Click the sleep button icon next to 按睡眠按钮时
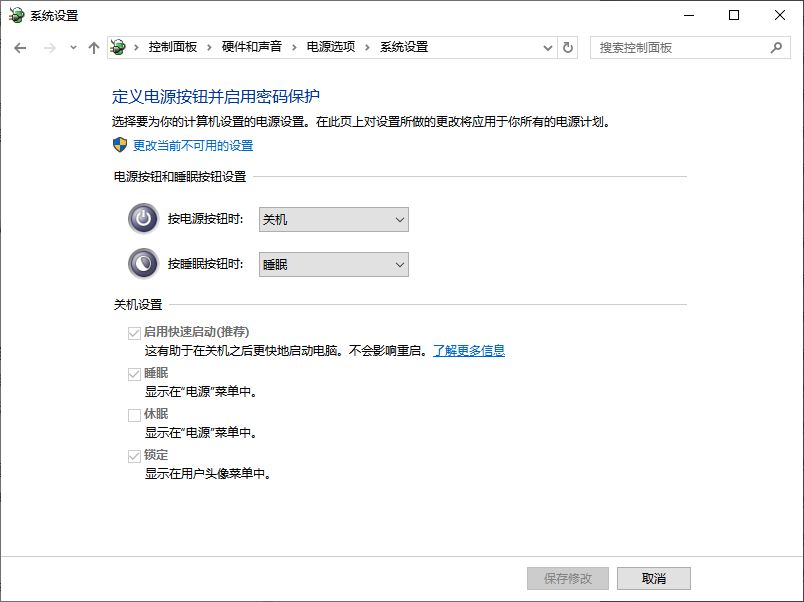This screenshot has height=602, width=804. coord(143,264)
